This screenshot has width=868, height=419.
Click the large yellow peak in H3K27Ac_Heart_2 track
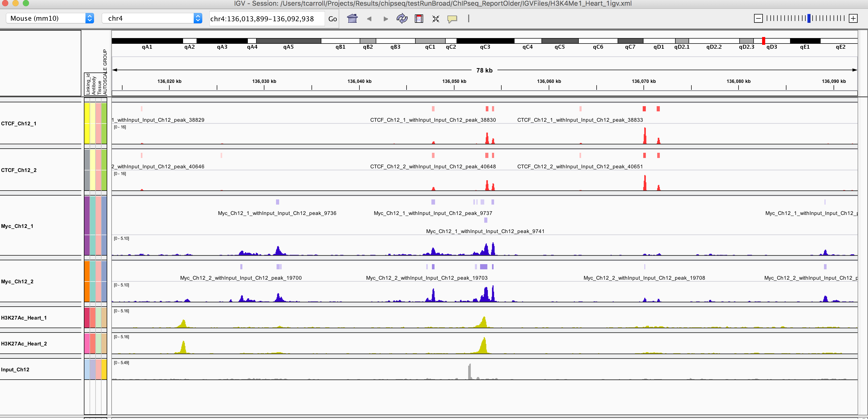tap(483, 346)
